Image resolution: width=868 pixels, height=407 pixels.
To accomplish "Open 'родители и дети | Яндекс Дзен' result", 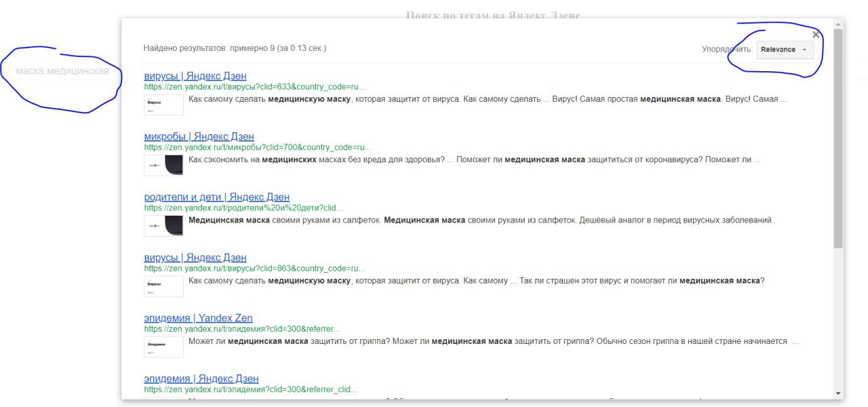I will [x=217, y=197].
